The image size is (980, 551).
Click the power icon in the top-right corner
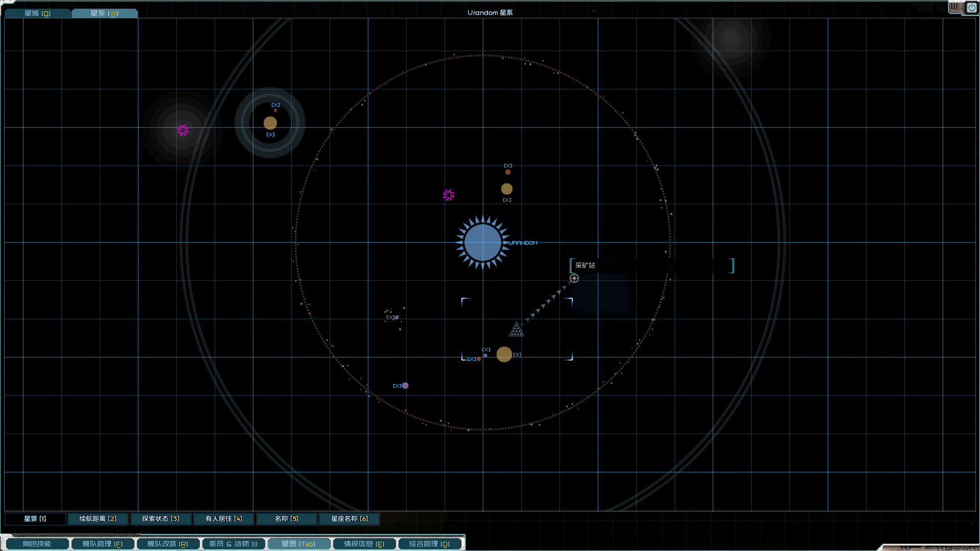click(x=971, y=8)
